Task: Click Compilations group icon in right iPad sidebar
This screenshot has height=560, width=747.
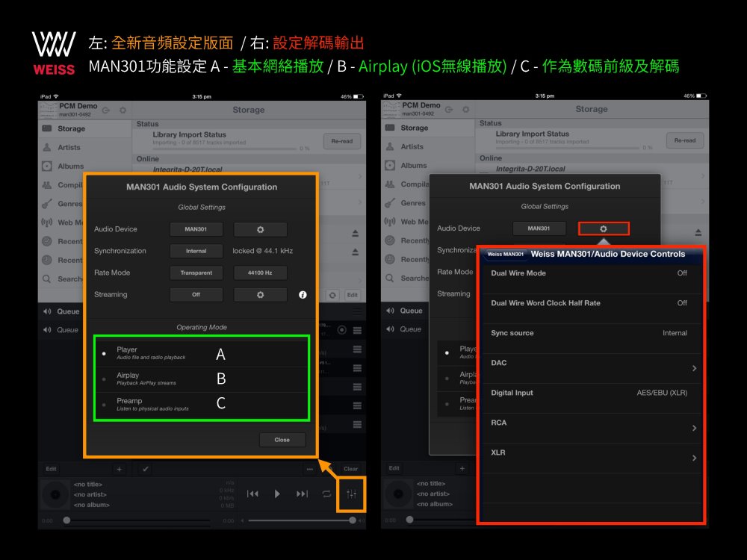Action: [x=390, y=184]
